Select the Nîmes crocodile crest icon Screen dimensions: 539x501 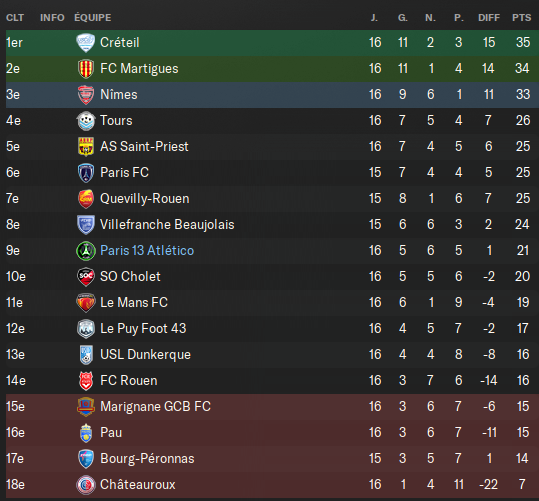pos(86,95)
